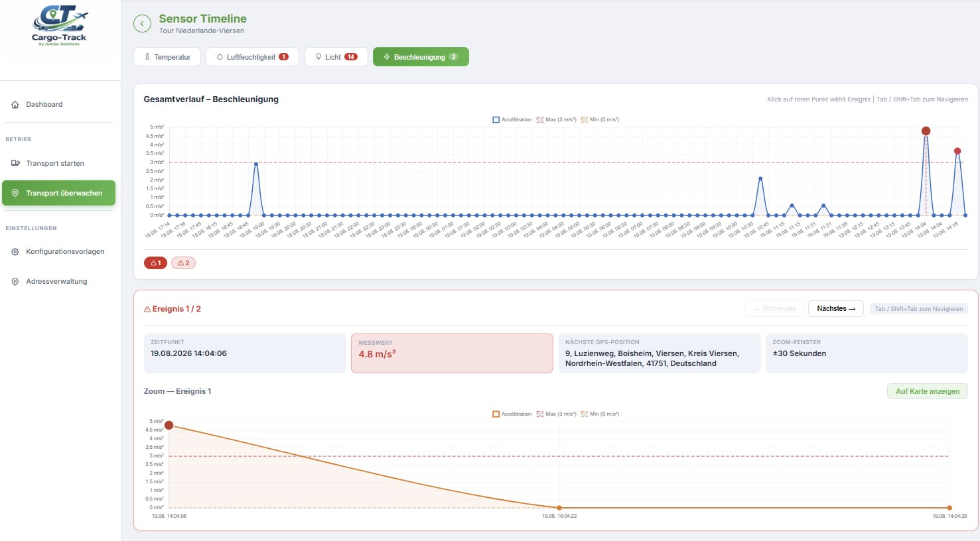Click the Zoom — Ereignis 1 heading
This screenshot has width=980, height=541.
point(177,391)
